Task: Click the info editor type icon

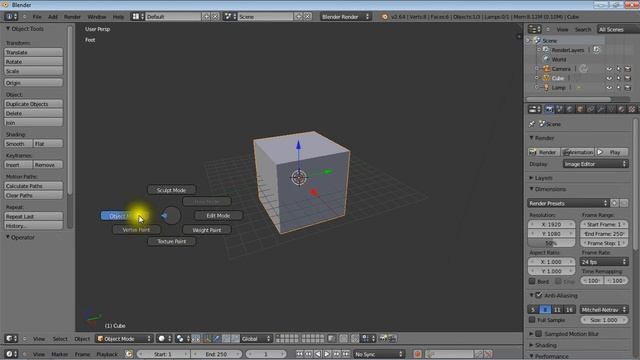Action: [11, 16]
